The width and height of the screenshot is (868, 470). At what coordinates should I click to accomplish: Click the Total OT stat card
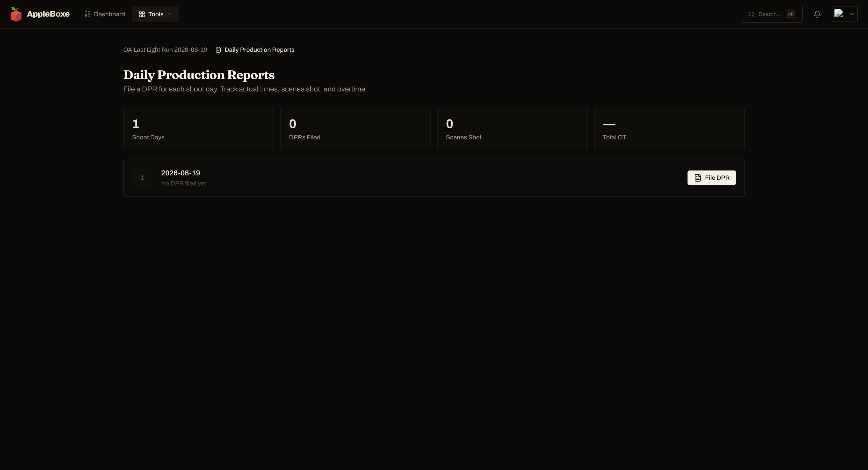tap(669, 129)
